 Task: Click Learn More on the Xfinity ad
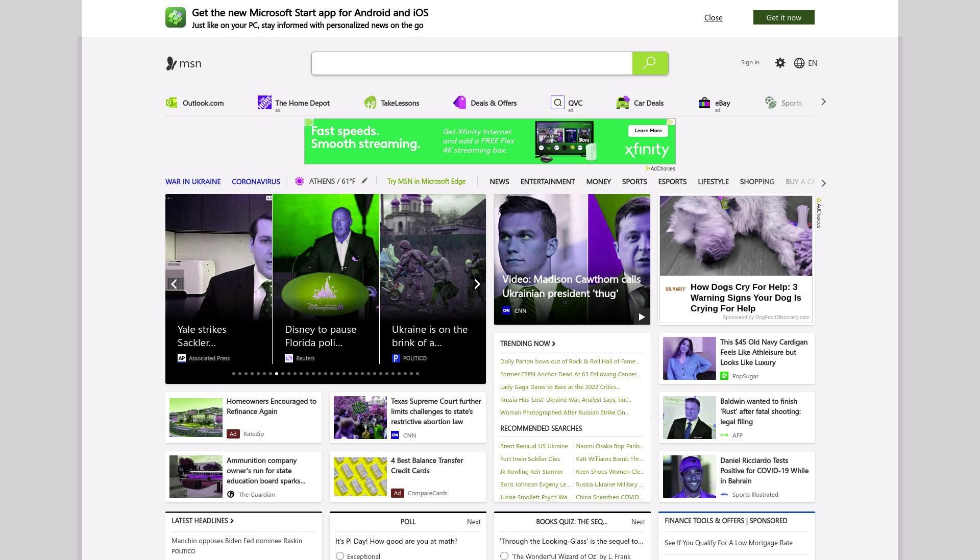click(648, 131)
